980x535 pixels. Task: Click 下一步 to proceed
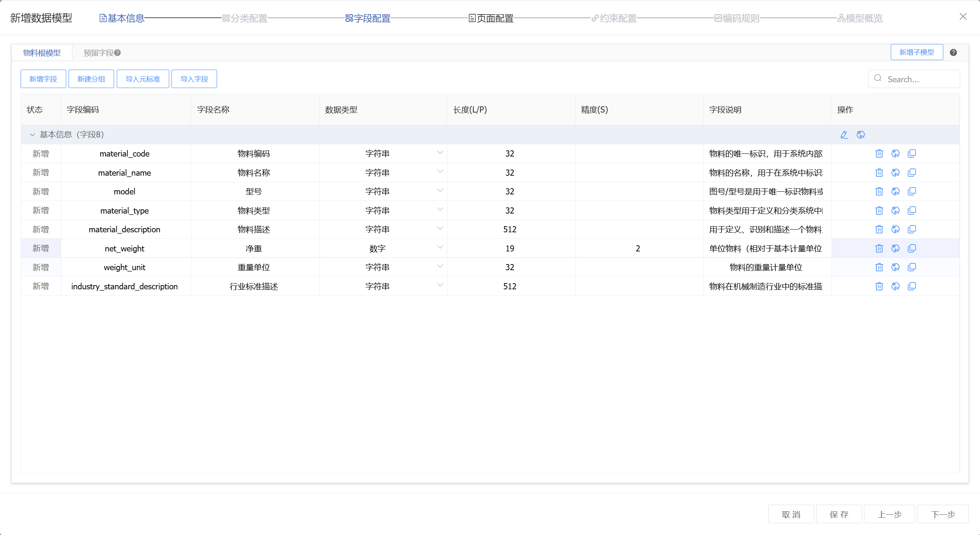click(x=943, y=514)
